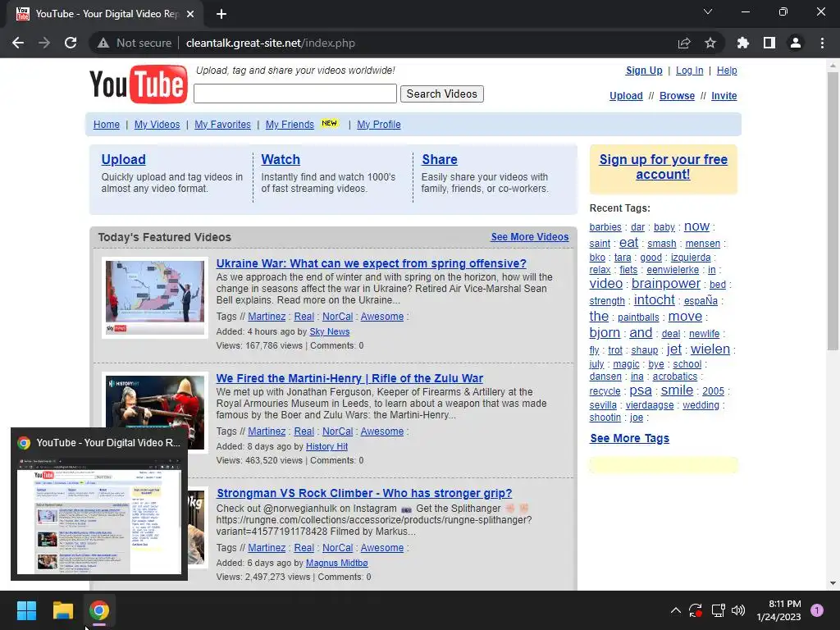Open the Chrome profile avatar icon

pyautogui.click(x=796, y=43)
